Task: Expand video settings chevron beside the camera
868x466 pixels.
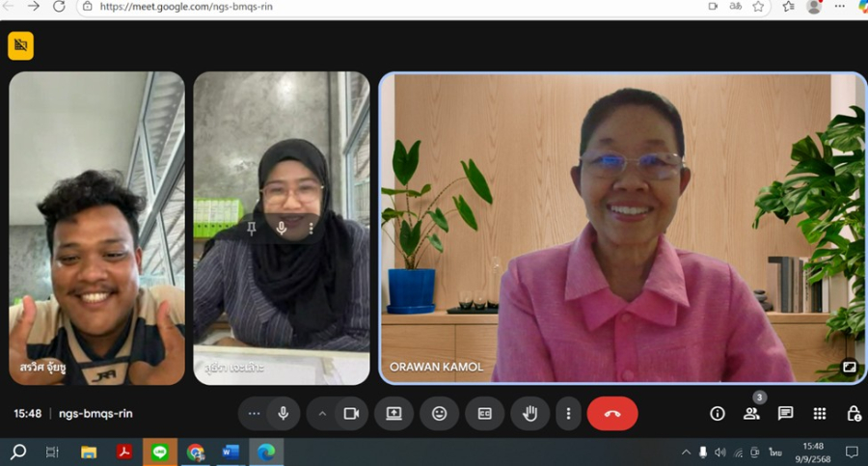Action: point(322,413)
